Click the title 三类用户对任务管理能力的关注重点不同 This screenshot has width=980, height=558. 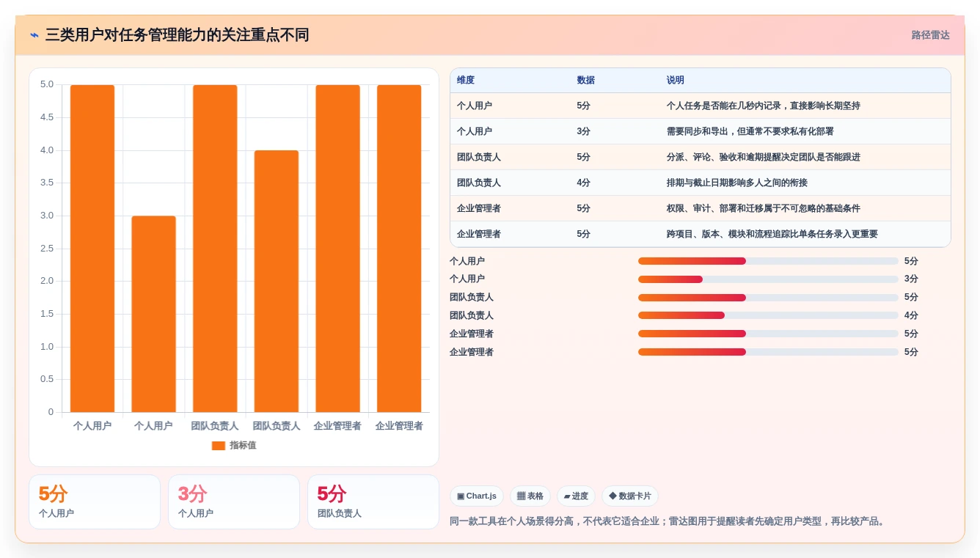177,35
